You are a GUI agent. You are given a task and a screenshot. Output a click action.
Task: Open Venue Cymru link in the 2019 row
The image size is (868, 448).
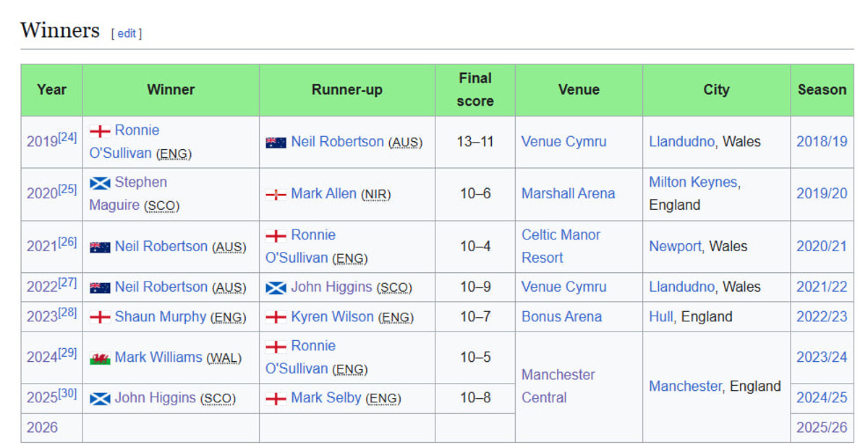(563, 142)
